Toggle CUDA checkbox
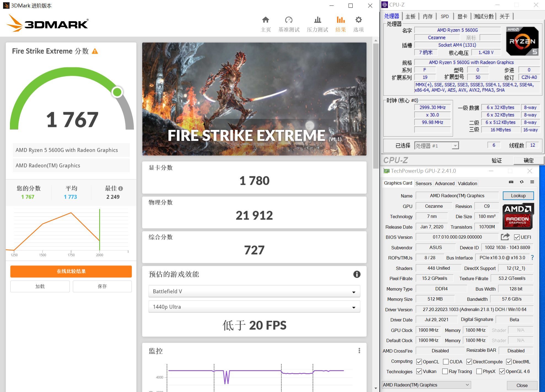 (446, 362)
